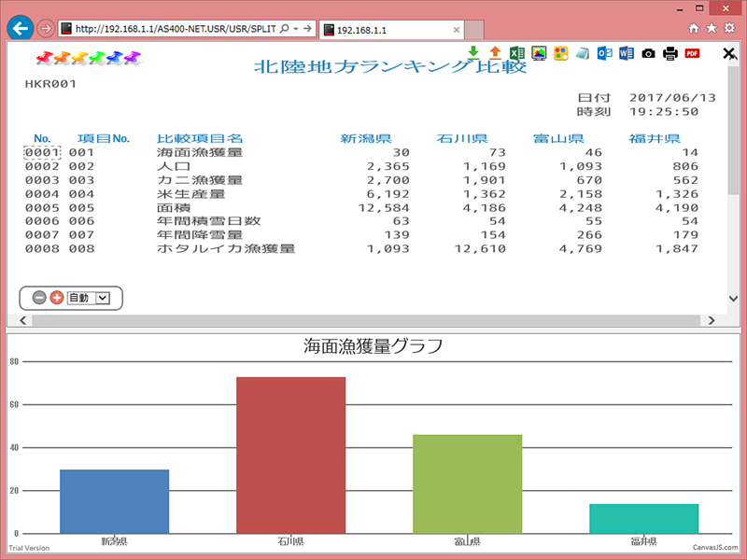Click the date value 2017/06/13
Viewport: 747px width, 560px height.
pos(672,98)
